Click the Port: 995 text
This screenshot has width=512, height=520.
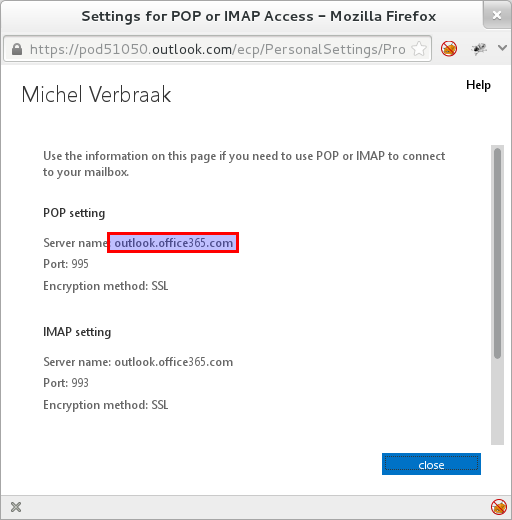(66, 264)
